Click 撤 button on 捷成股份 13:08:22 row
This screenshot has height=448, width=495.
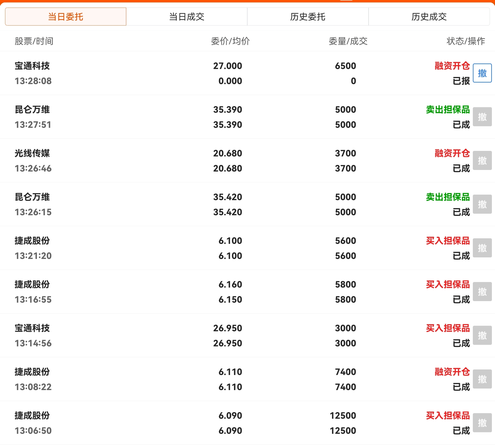pos(482,379)
